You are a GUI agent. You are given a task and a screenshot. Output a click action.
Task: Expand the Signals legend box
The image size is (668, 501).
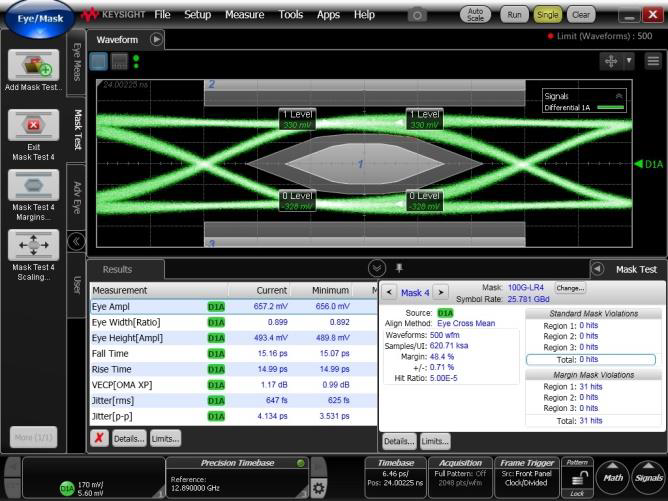click(x=618, y=96)
